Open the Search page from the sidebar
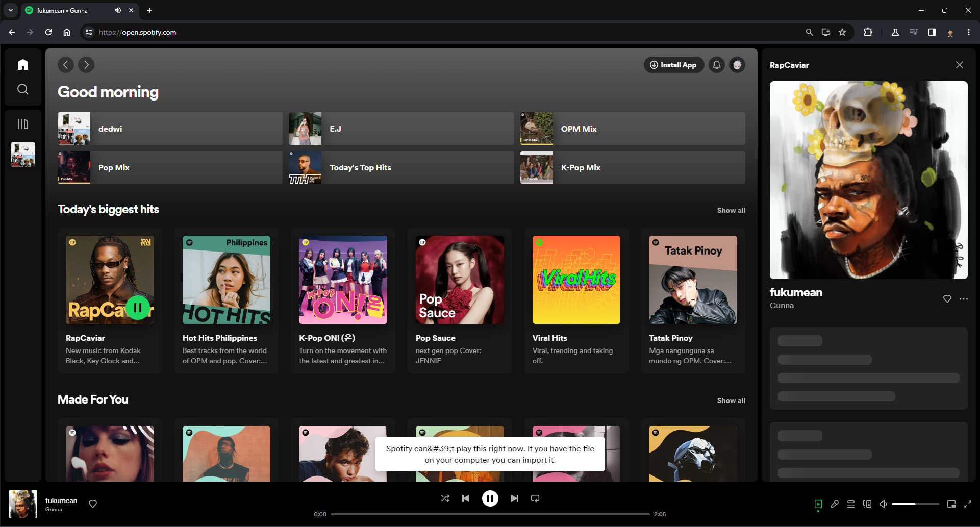The width and height of the screenshot is (980, 527). tap(23, 89)
